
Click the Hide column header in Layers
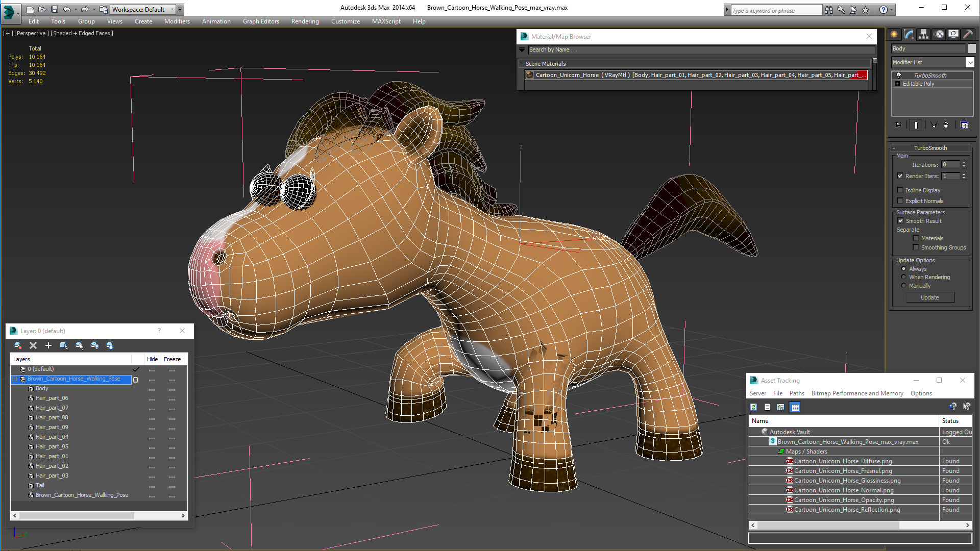[152, 359]
